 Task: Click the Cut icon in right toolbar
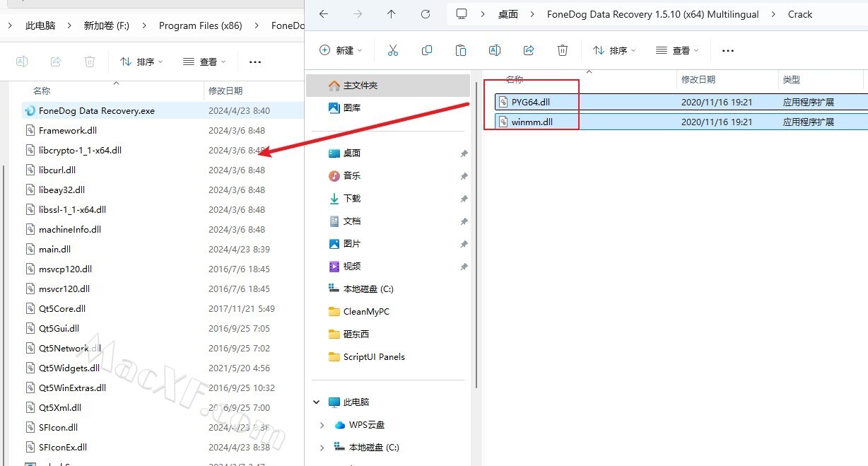tap(393, 50)
